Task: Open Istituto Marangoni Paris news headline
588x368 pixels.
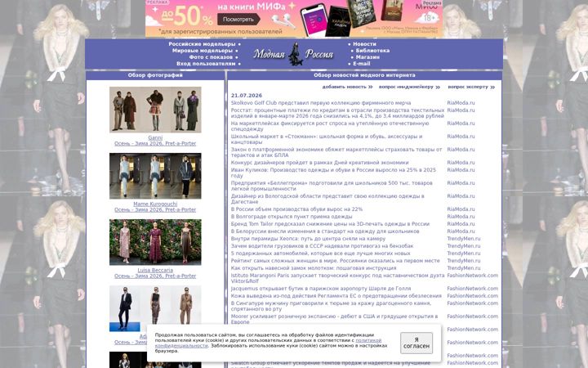Action: pyautogui.click(x=337, y=278)
